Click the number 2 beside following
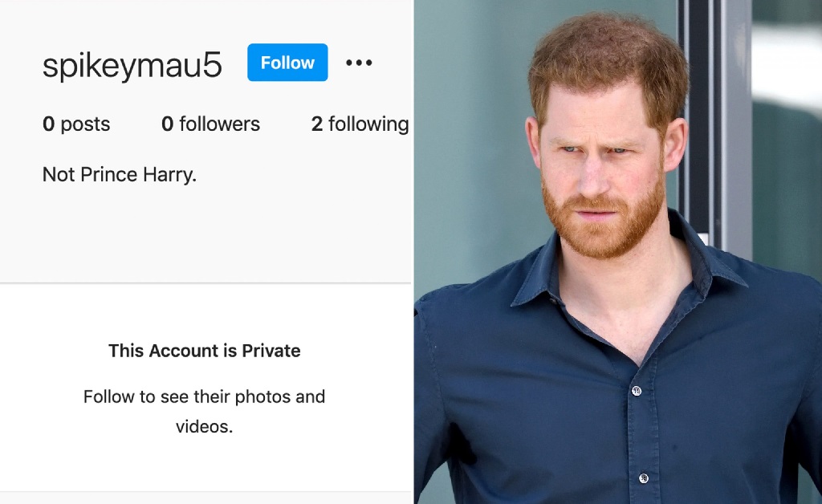 point(317,124)
